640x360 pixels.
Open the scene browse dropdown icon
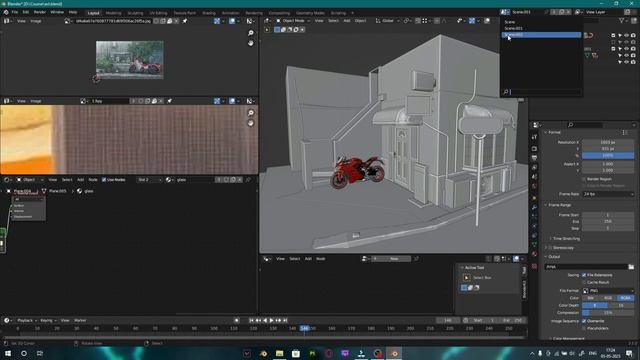505,12
